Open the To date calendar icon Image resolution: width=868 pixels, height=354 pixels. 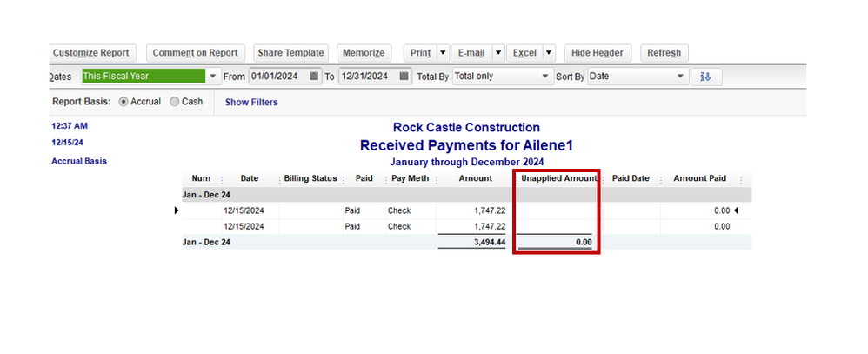click(404, 77)
